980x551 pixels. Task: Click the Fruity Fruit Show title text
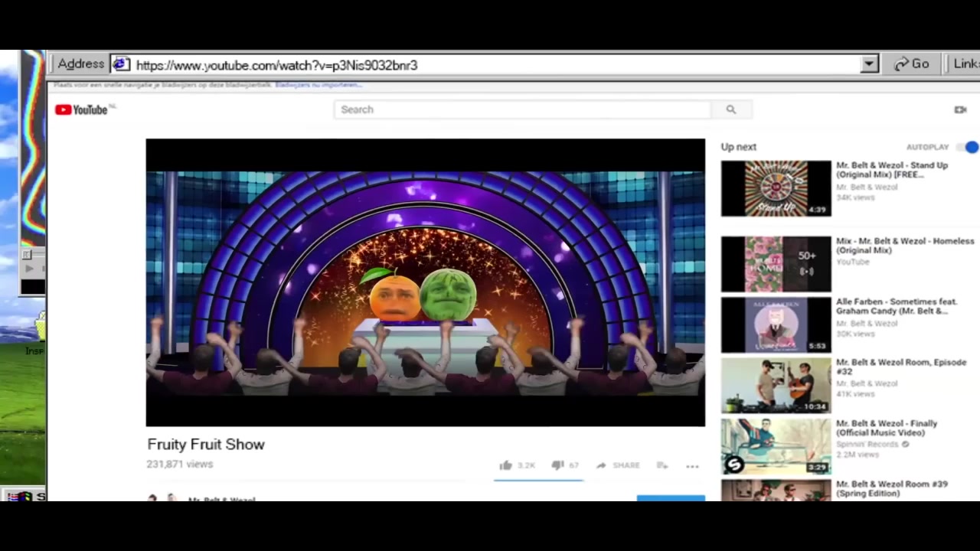206,445
